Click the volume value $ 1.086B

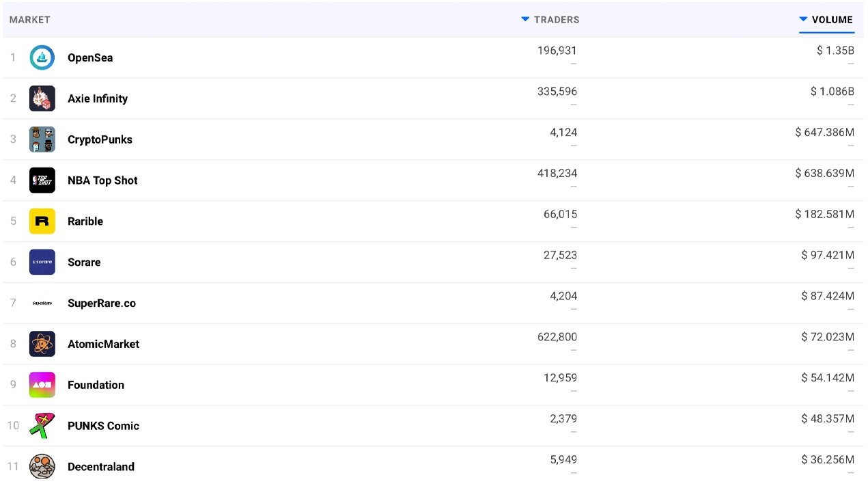pyautogui.click(x=832, y=92)
